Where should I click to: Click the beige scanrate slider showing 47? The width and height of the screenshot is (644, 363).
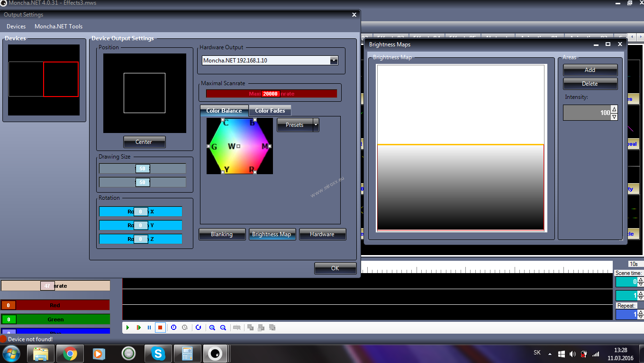(x=55, y=286)
